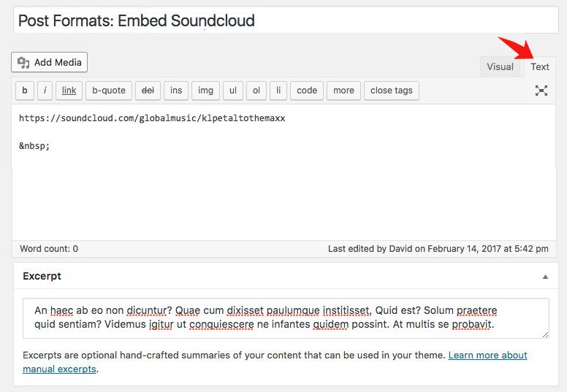Click the Add Media button
The height and width of the screenshot is (392, 567).
point(50,62)
